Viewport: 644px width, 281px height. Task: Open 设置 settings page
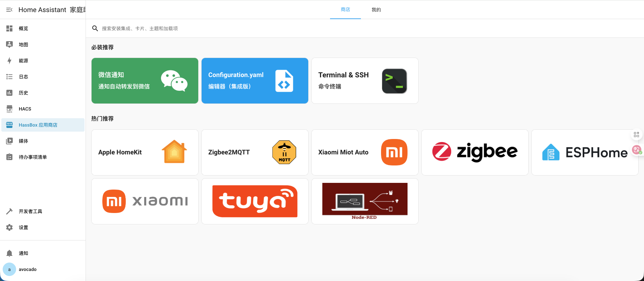[x=23, y=227]
